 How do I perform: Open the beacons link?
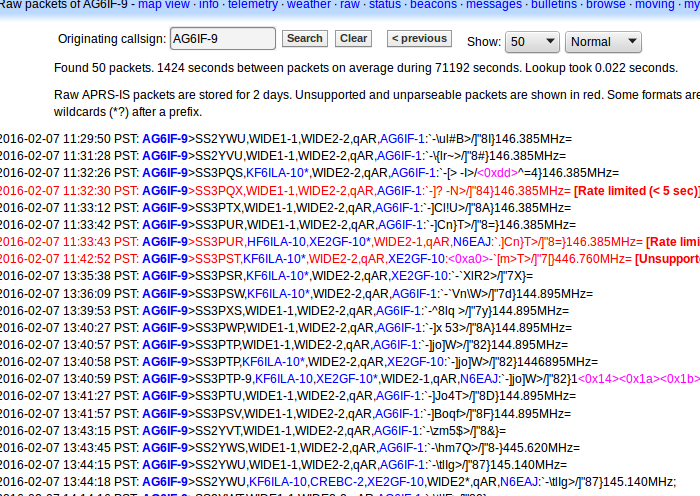click(433, 5)
